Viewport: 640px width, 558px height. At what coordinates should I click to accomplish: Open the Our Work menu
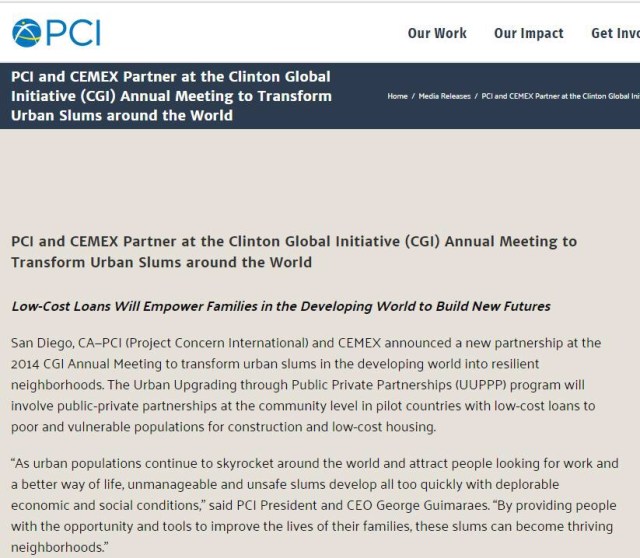point(437,33)
